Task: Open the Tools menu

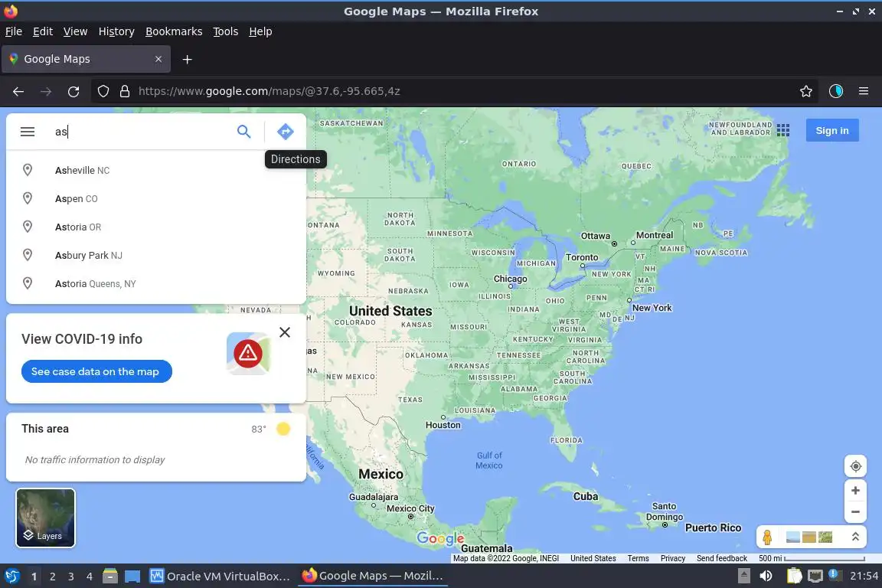Action: (x=226, y=31)
